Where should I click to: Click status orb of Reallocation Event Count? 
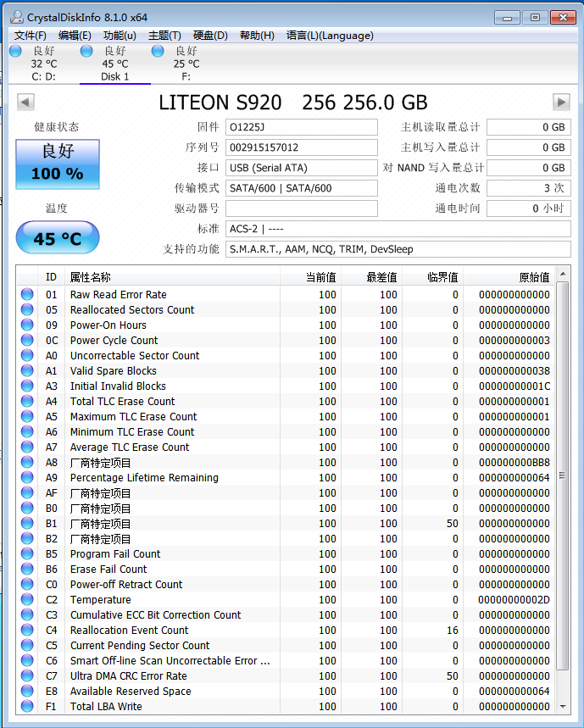(x=27, y=630)
